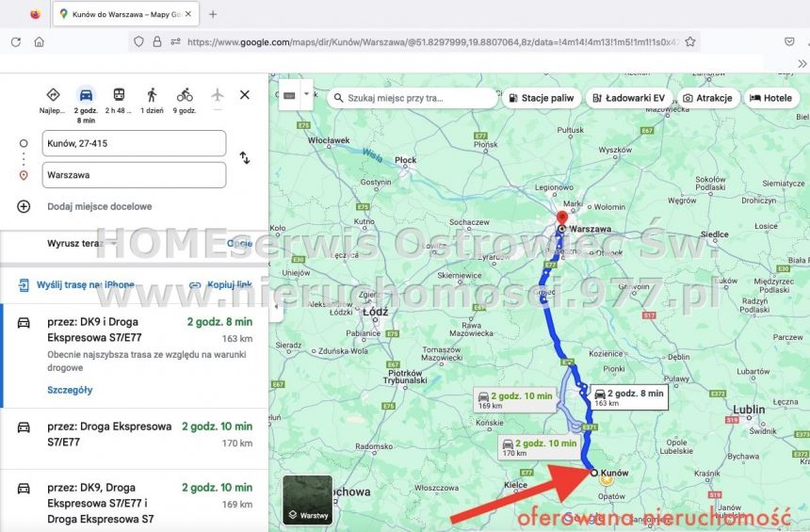Screen dimensions: 810x532
Task: Add another destination with plus icon
Action: (24, 206)
